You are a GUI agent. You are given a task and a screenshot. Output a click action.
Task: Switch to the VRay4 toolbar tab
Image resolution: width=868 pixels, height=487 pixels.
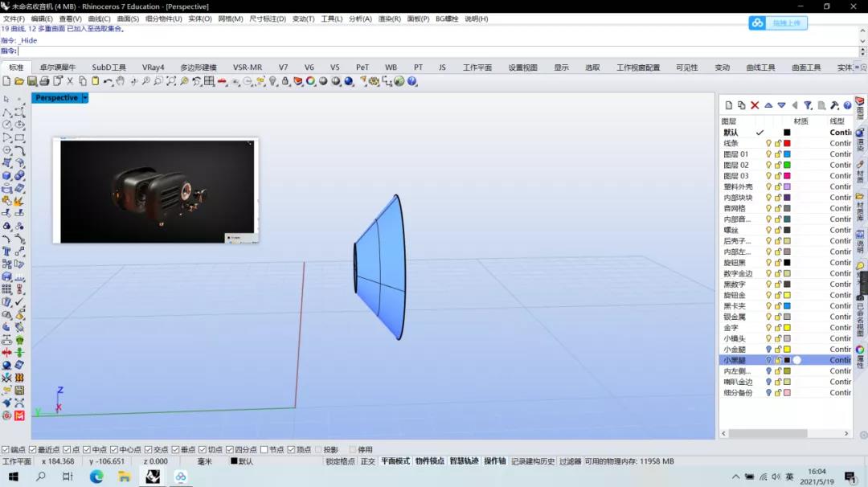coord(153,68)
